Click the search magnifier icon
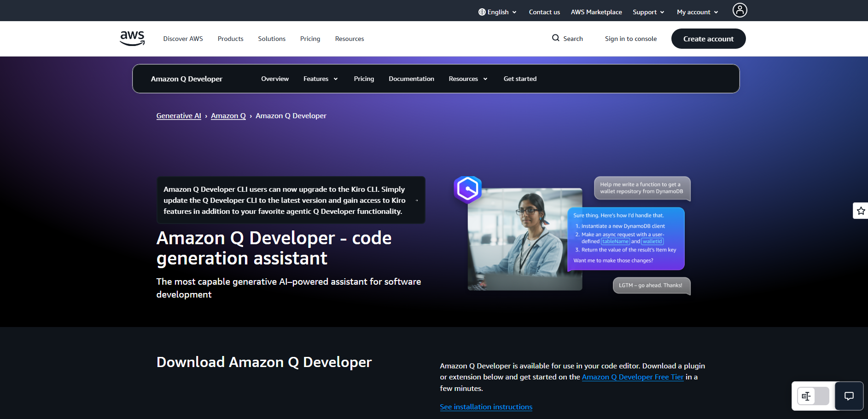The width and height of the screenshot is (868, 419). pyautogui.click(x=556, y=38)
